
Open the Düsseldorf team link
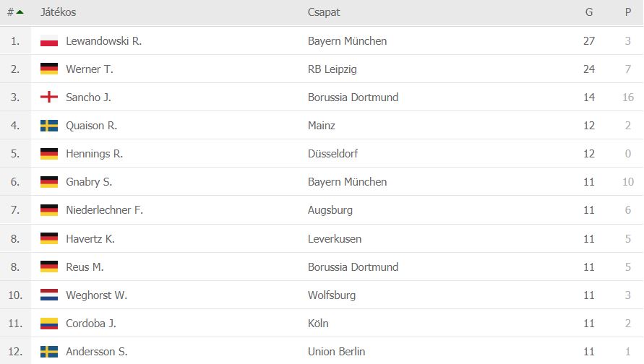(x=332, y=154)
